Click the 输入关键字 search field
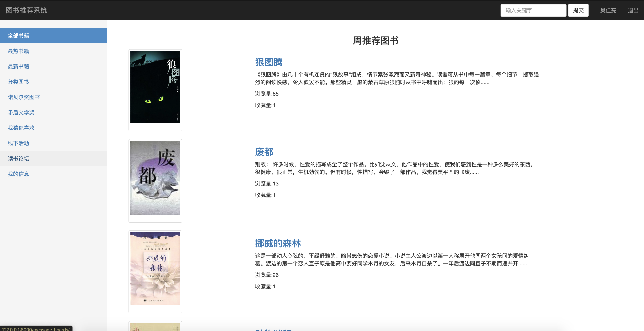 pos(533,11)
